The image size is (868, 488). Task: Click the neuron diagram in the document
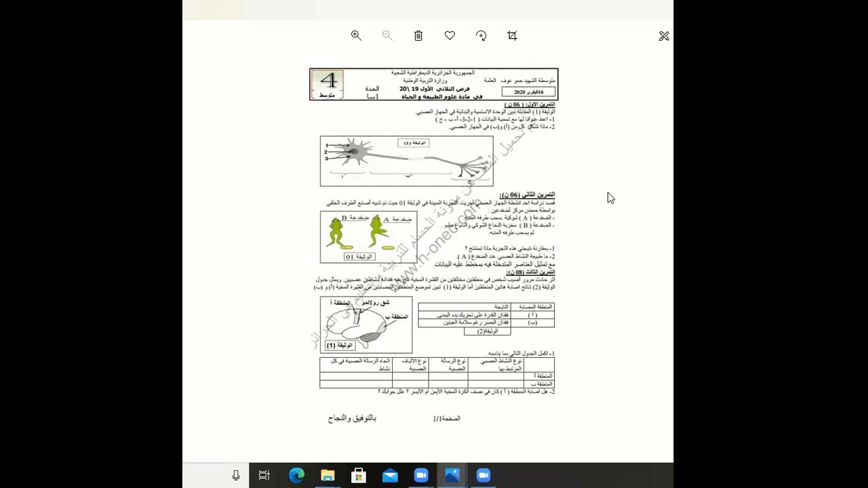pos(407,161)
